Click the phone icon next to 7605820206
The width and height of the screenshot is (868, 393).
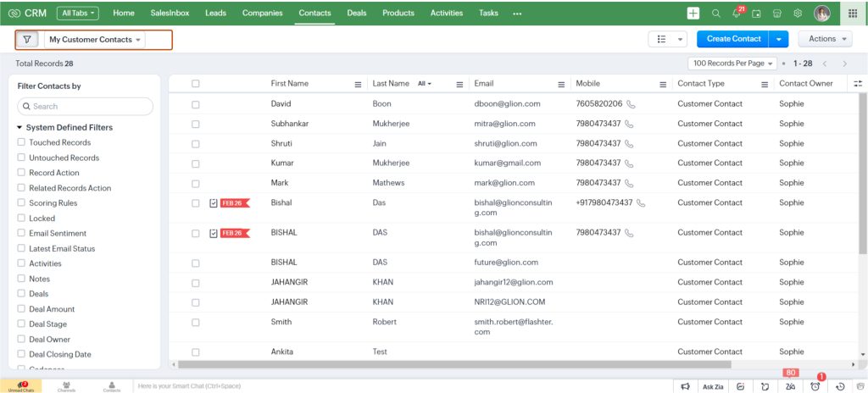coord(631,104)
